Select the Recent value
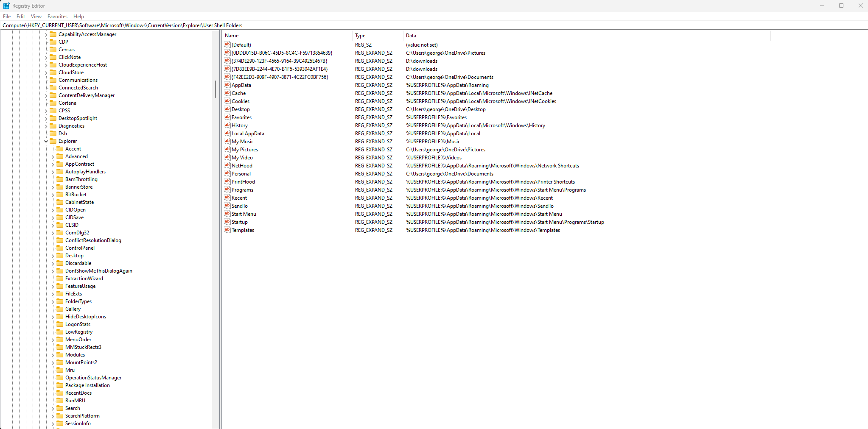The image size is (868, 429). click(x=239, y=198)
